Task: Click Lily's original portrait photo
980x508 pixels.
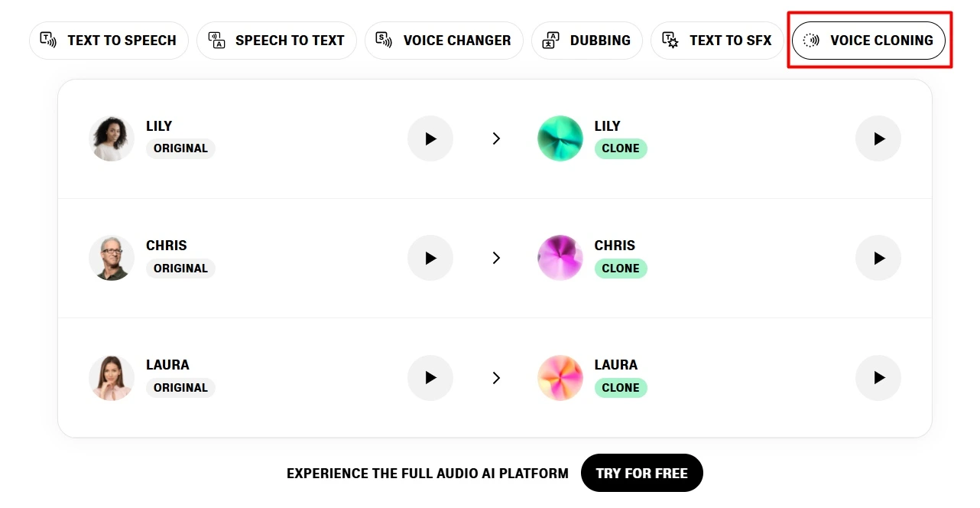Action: [112, 138]
